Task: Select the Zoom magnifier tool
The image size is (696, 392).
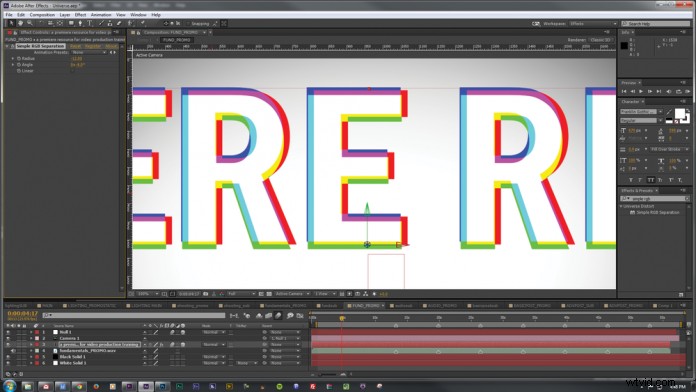Action: [29, 23]
